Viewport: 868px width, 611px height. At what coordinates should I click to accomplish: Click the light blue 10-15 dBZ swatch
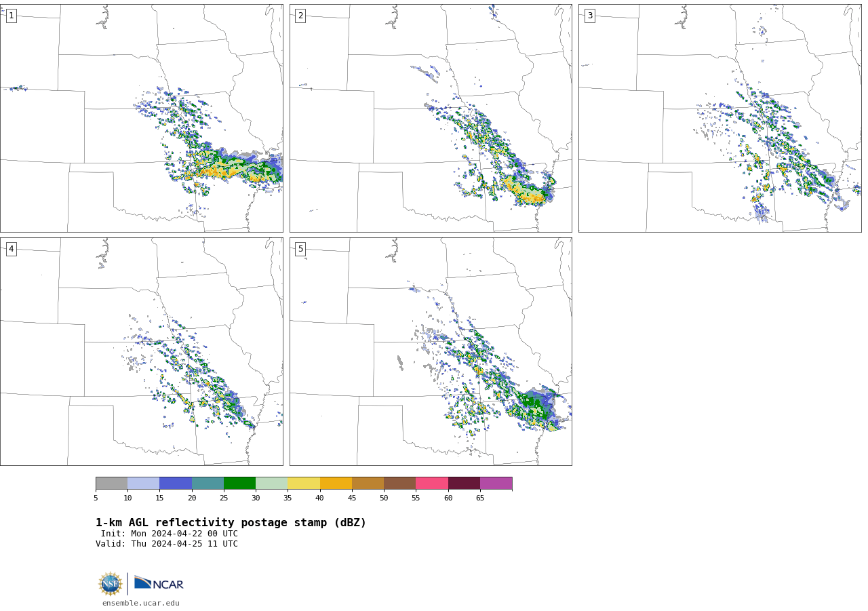click(x=144, y=484)
